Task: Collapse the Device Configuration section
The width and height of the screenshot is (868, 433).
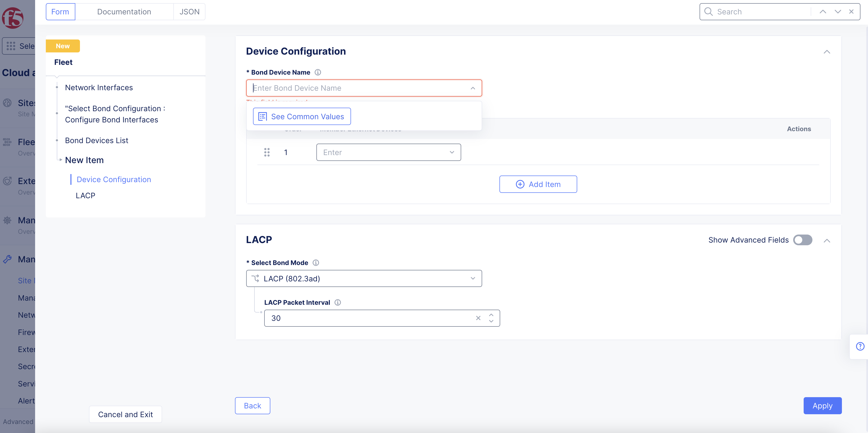Action: (827, 51)
